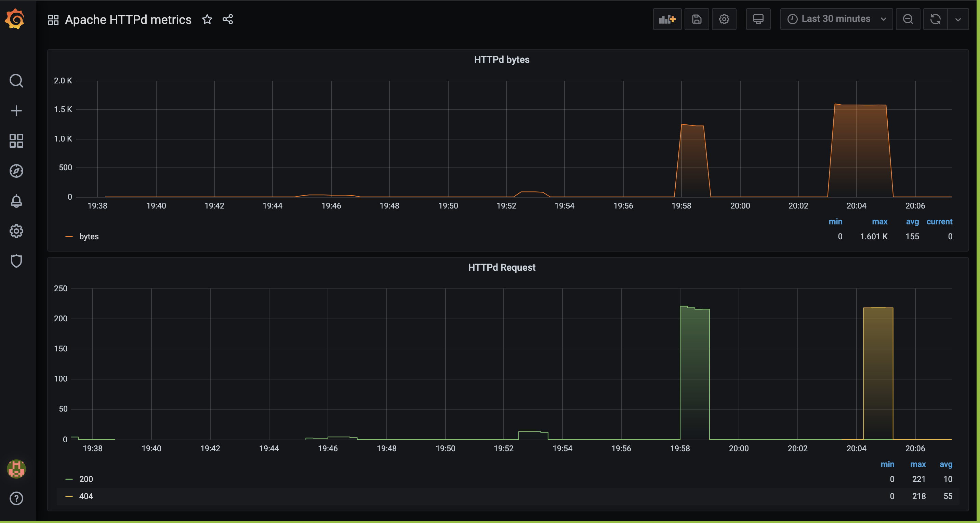Click the zoom out time range button
Screen dimensions: 980x523
click(908, 19)
